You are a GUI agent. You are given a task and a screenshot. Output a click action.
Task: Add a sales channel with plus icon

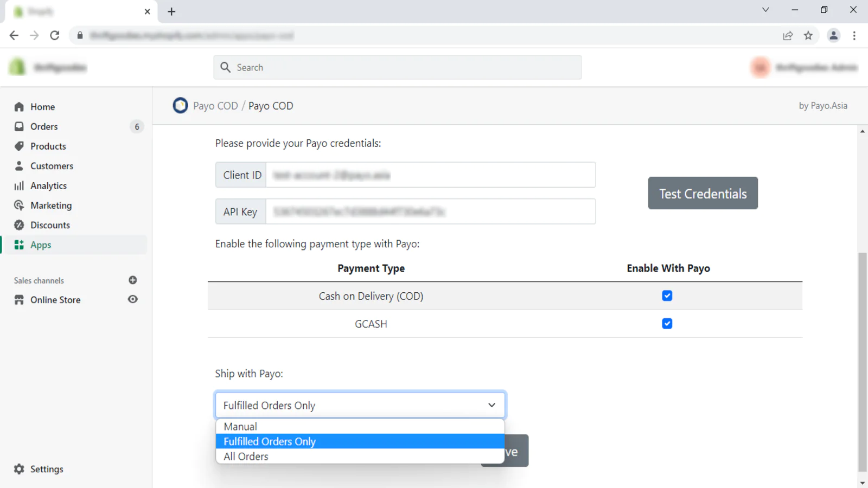(133, 280)
